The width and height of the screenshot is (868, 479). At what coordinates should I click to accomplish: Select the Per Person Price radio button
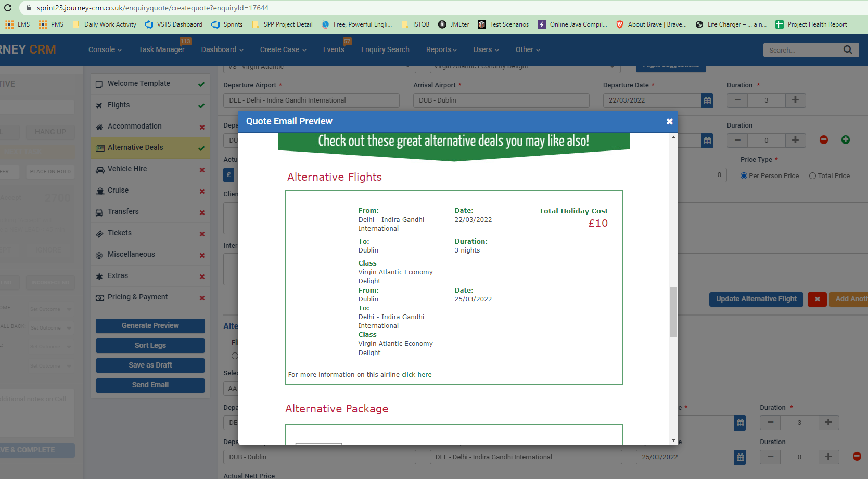[744, 176]
